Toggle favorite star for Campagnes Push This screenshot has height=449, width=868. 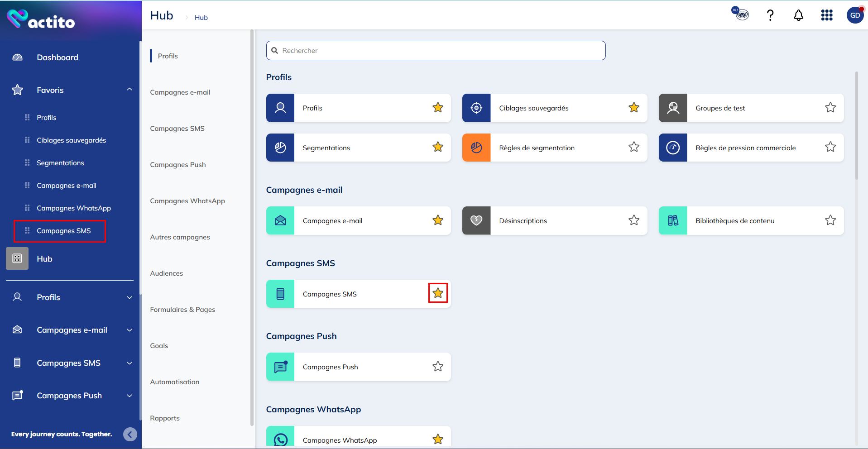438,367
